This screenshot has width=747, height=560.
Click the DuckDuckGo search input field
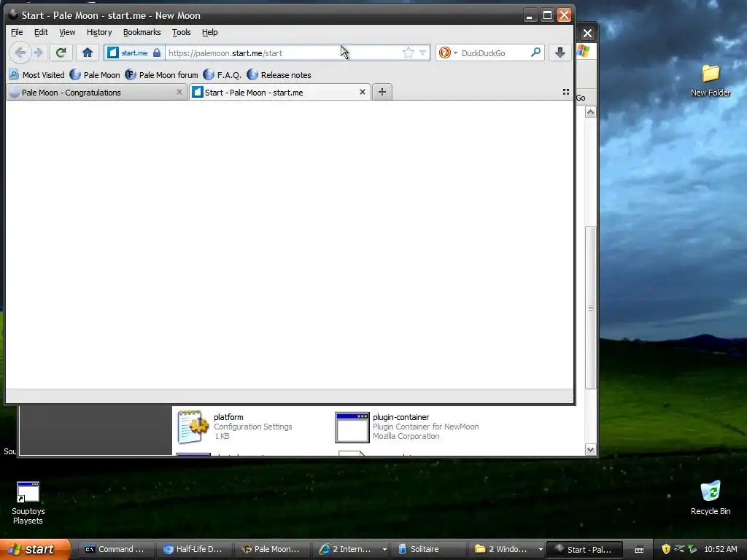click(x=494, y=52)
